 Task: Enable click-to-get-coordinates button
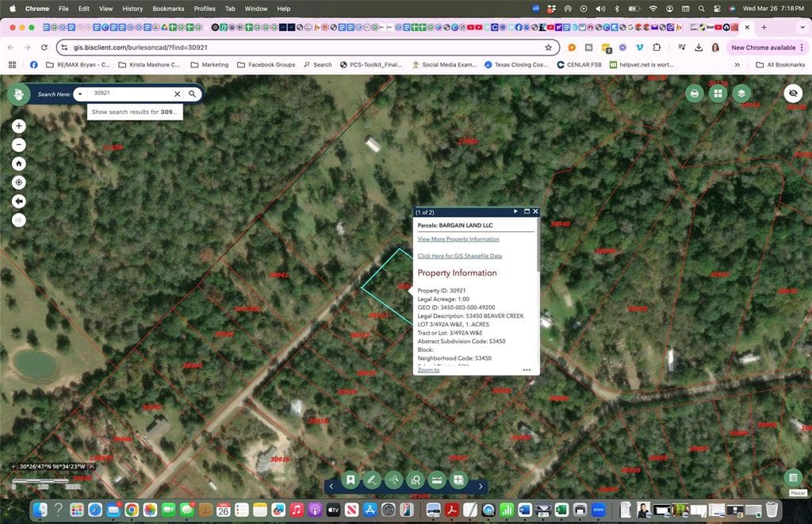[13, 466]
